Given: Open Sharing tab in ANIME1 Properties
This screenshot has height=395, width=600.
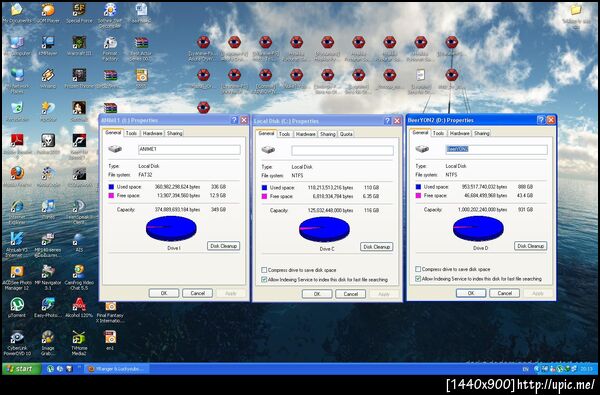Looking at the screenshot, I should click(x=174, y=133).
